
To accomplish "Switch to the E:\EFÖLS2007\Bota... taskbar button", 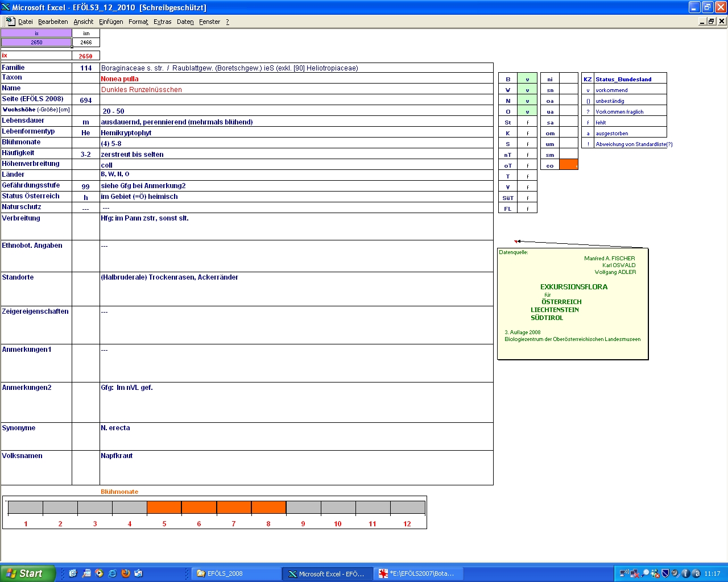I will (x=419, y=573).
